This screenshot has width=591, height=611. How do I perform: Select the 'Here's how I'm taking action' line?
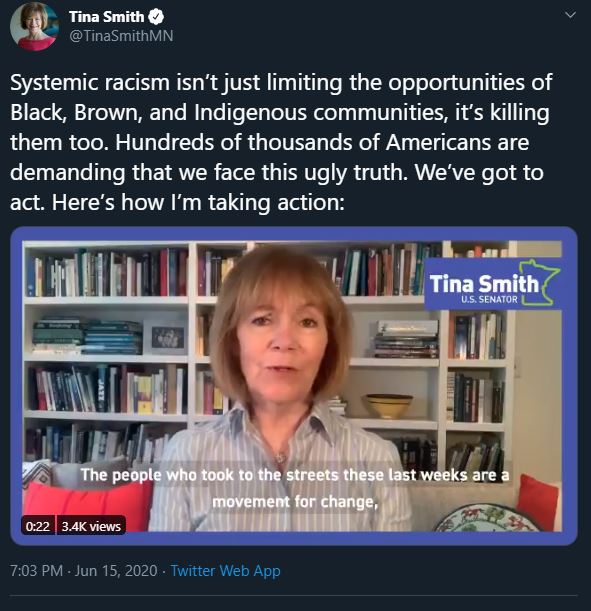(198, 203)
